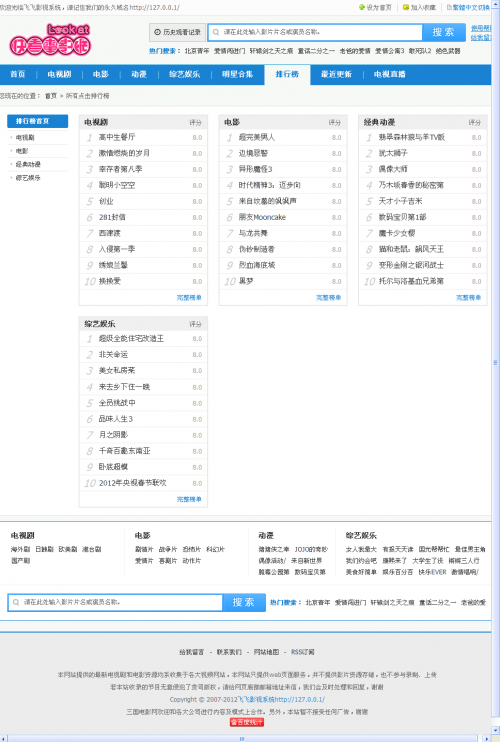Open 高中生餐厅 in the 电视剧 ranking
500x742 pixels.
tap(117, 137)
